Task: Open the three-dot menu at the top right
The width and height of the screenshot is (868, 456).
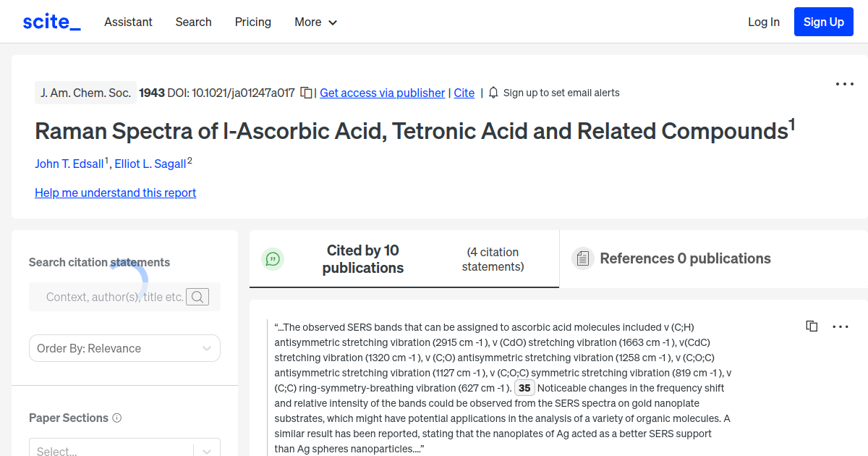Action: (844, 84)
